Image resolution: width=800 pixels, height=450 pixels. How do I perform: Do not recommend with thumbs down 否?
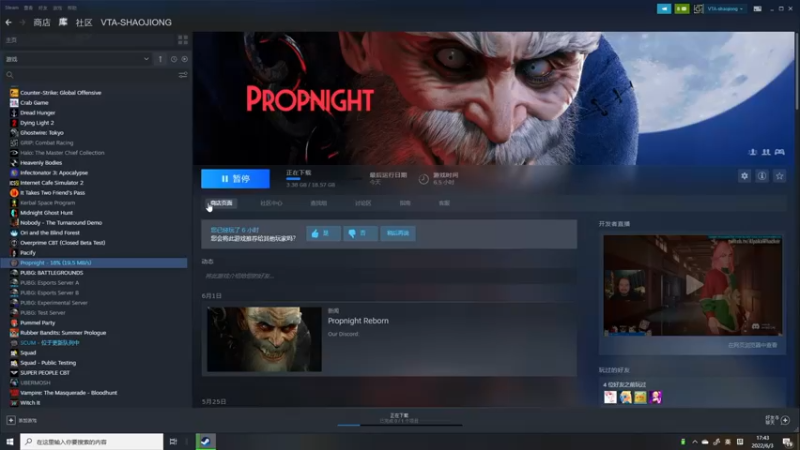pyautogui.click(x=360, y=233)
